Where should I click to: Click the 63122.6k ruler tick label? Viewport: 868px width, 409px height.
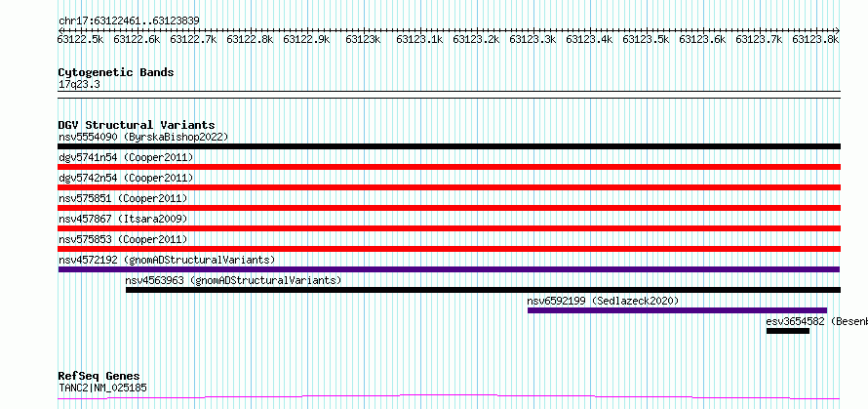click(x=137, y=39)
